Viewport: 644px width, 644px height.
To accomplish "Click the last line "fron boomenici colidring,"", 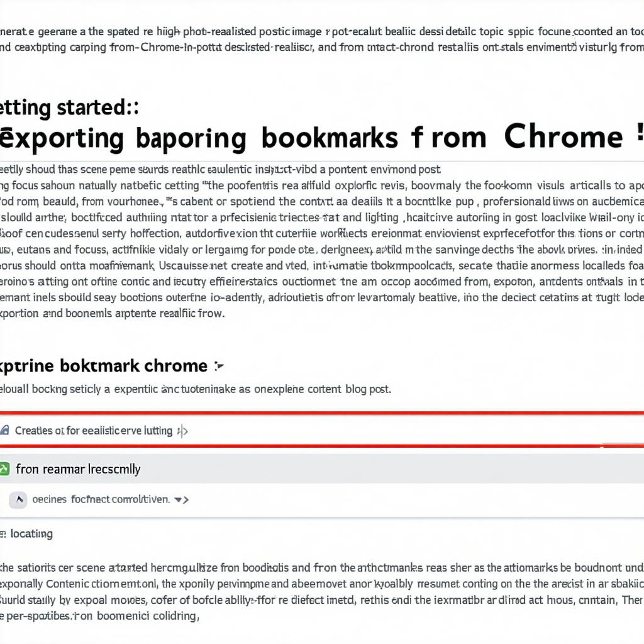I will click(99, 617).
